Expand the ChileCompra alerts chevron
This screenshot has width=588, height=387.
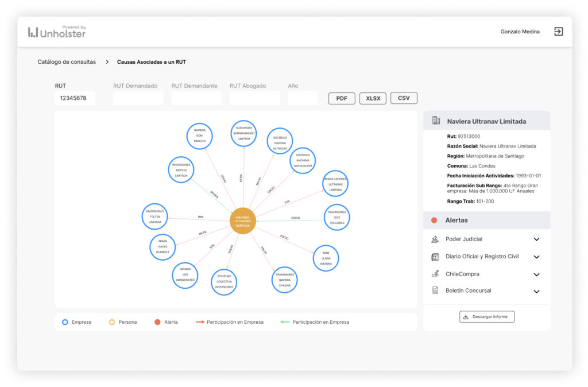click(x=536, y=274)
